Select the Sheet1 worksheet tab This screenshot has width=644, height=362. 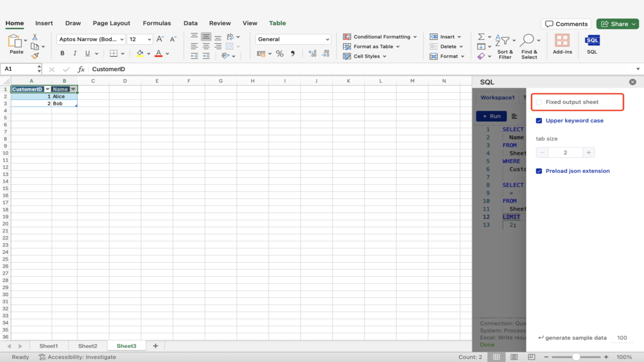coord(49,346)
